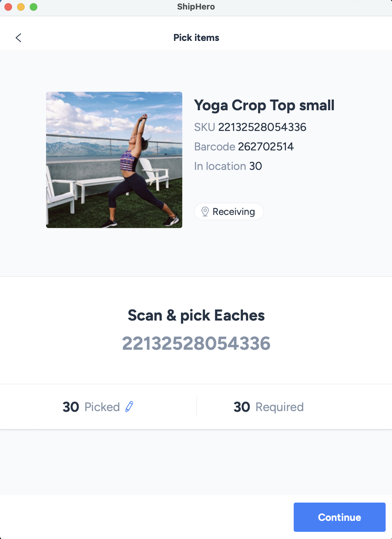Minimize the ShipHero window
The image size is (392, 539).
(21, 7)
